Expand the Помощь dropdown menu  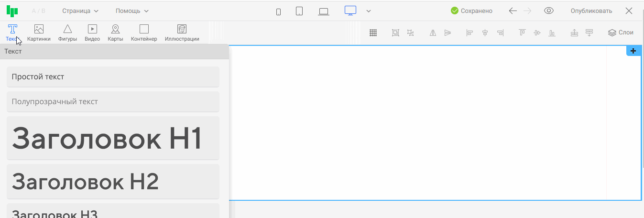click(x=132, y=11)
